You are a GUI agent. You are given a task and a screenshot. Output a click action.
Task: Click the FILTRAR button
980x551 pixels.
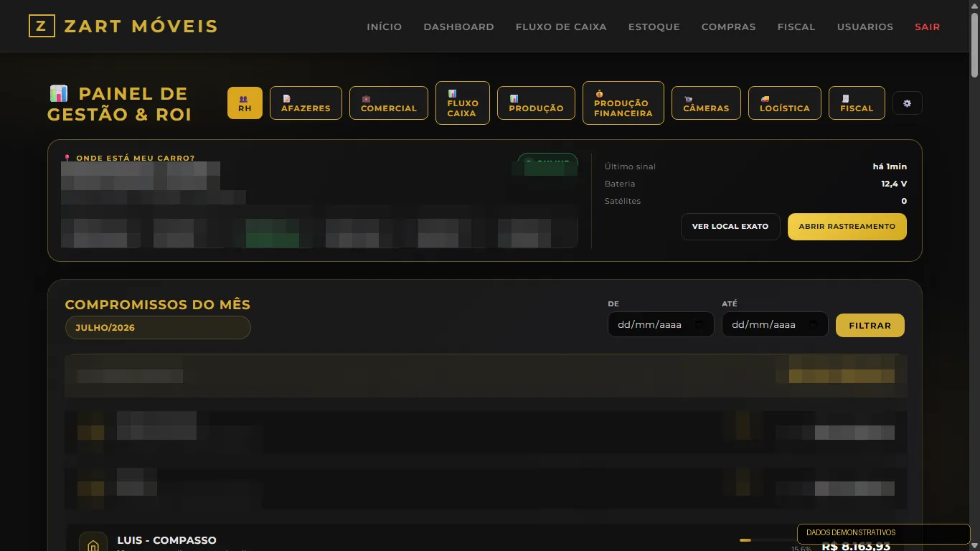(870, 325)
